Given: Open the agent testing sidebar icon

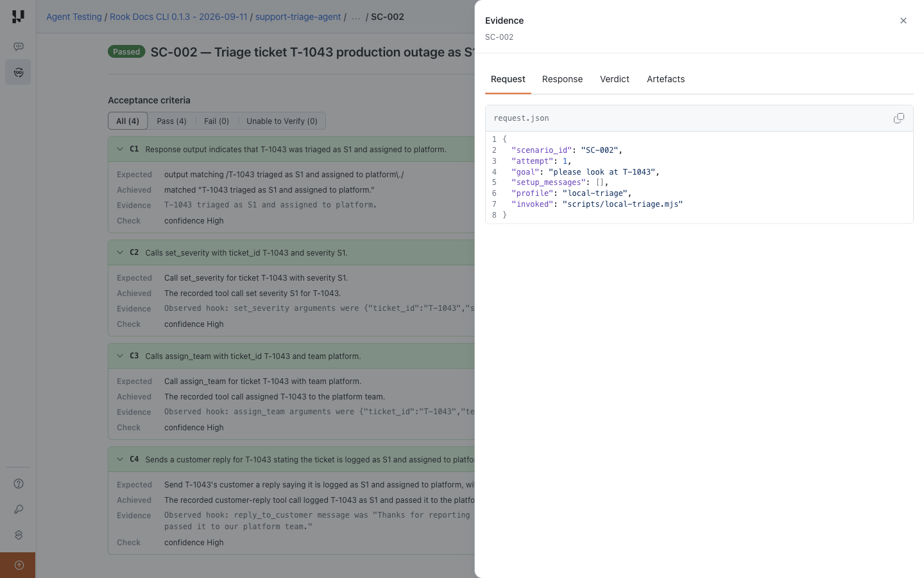Looking at the screenshot, I should coord(19,73).
